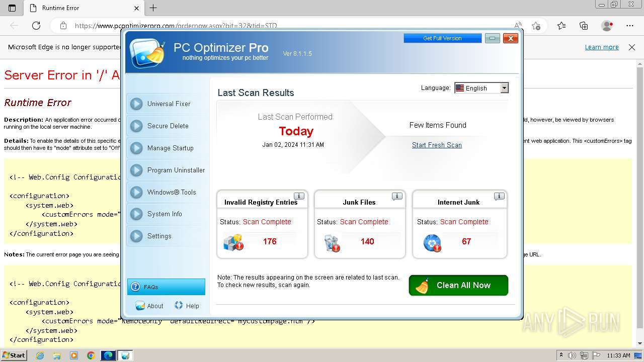Click the Invalid Registry Entries icon
The height and width of the screenshot is (362, 644).
pos(233,242)
